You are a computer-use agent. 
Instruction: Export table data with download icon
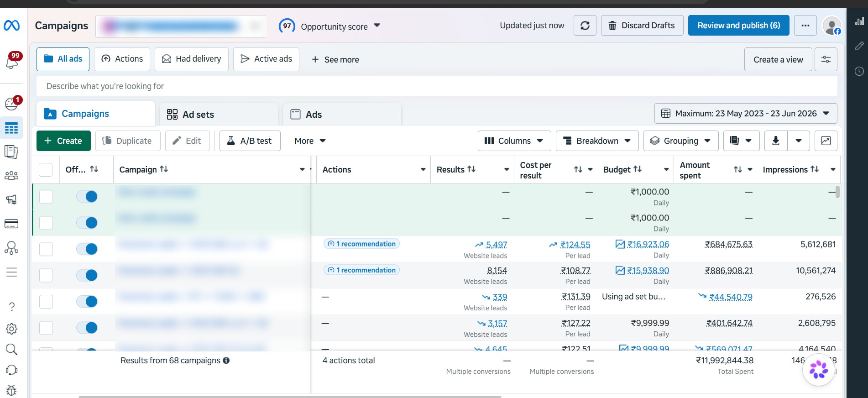click(x=775, y=141)
